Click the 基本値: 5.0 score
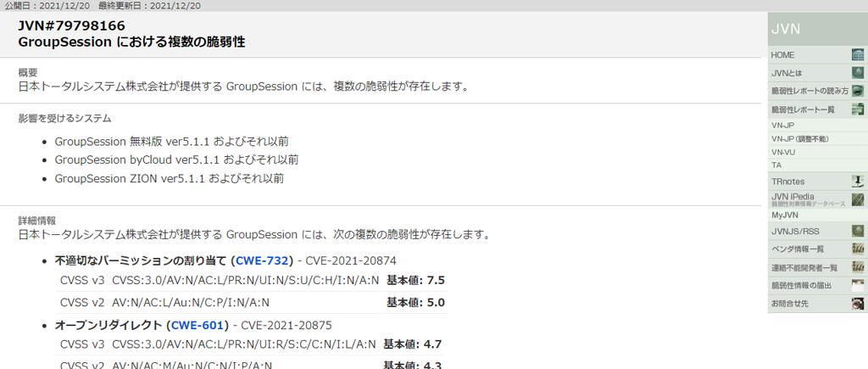The width and height of the screenshot is (868, 369). pyautogui.click(x=415, y=303)
